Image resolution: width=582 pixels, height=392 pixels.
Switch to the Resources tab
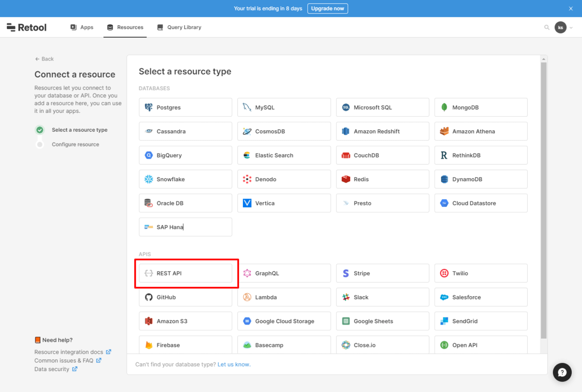coord(125,28)
